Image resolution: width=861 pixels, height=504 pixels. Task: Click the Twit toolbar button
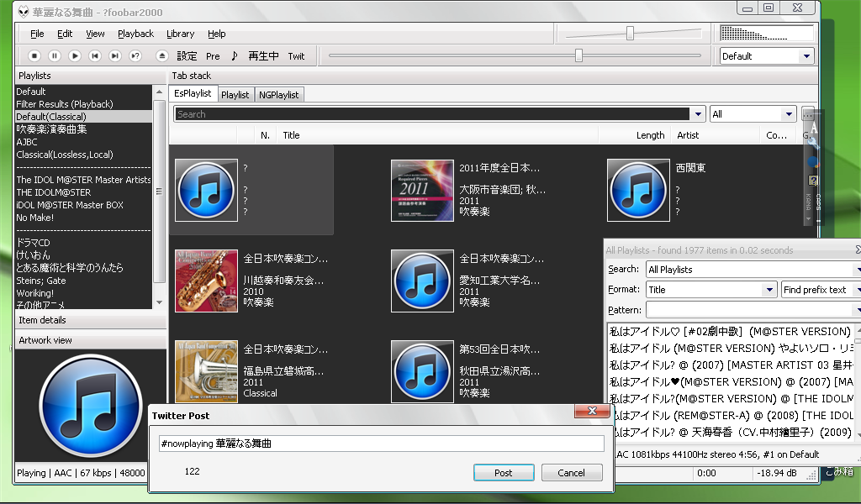pyautogui.click(x=296, y=56)
